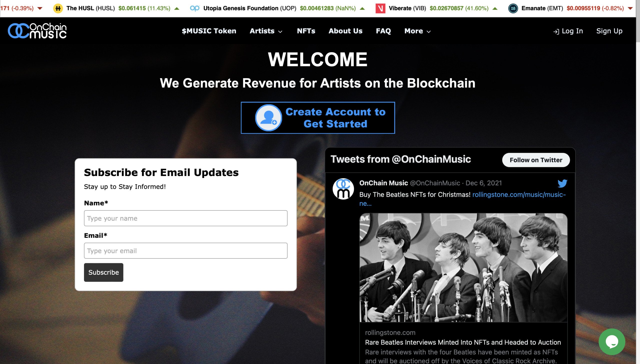Focus the Type your email field
This screenshot has height=364, width=640.
tap(185, 250)
